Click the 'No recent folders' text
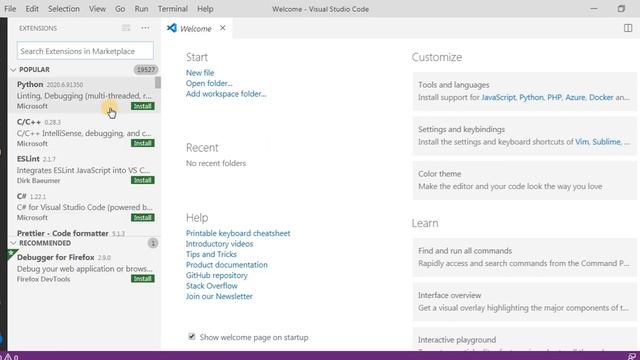 (216, 163)
